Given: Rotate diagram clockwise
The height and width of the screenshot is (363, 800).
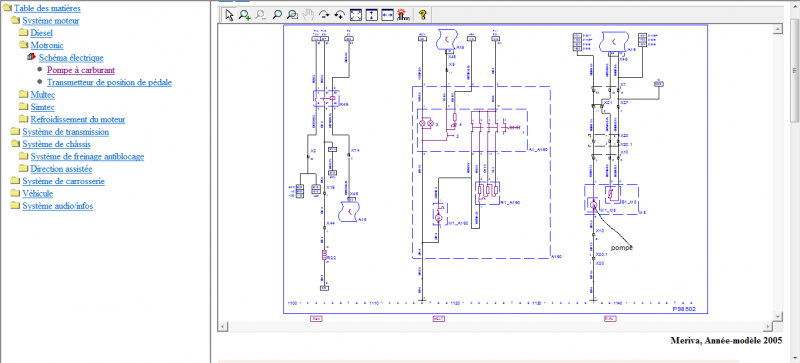Looking at the screenshot, I should 324,15.
